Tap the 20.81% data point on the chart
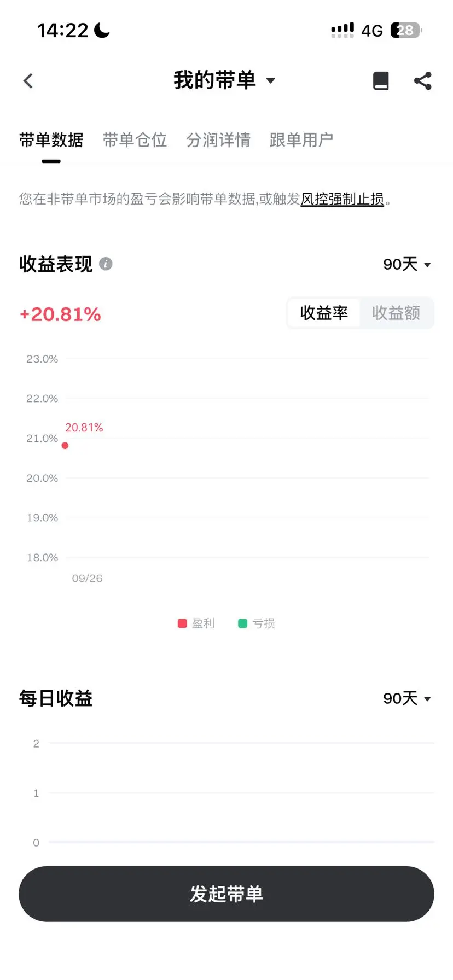 [x=65, y=446]
